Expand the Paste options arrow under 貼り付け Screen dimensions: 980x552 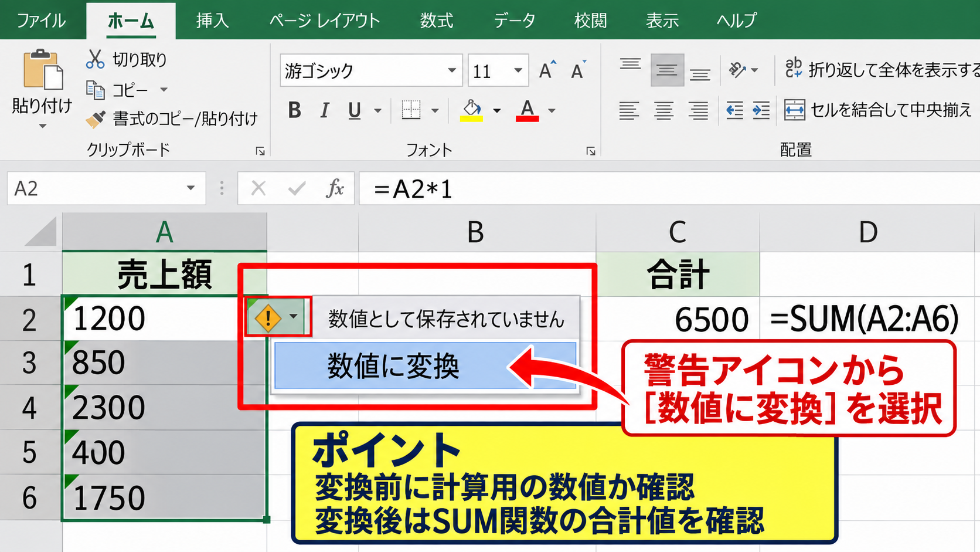(42, 126)
